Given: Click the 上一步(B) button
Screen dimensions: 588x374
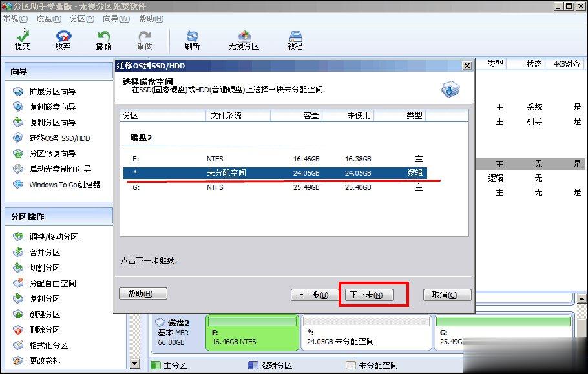Looking at the screenshot, I should 315,295.
